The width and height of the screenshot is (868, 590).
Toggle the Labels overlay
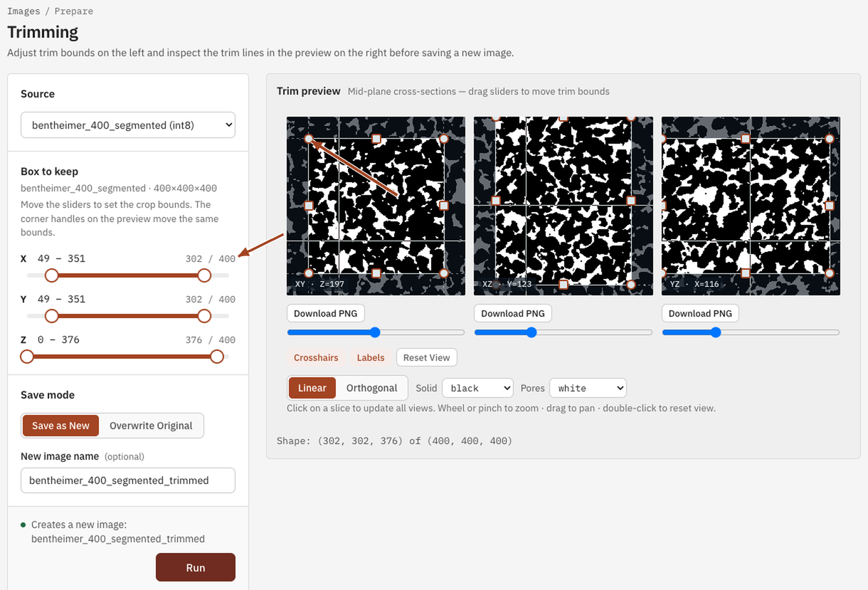tap(371, 357)
